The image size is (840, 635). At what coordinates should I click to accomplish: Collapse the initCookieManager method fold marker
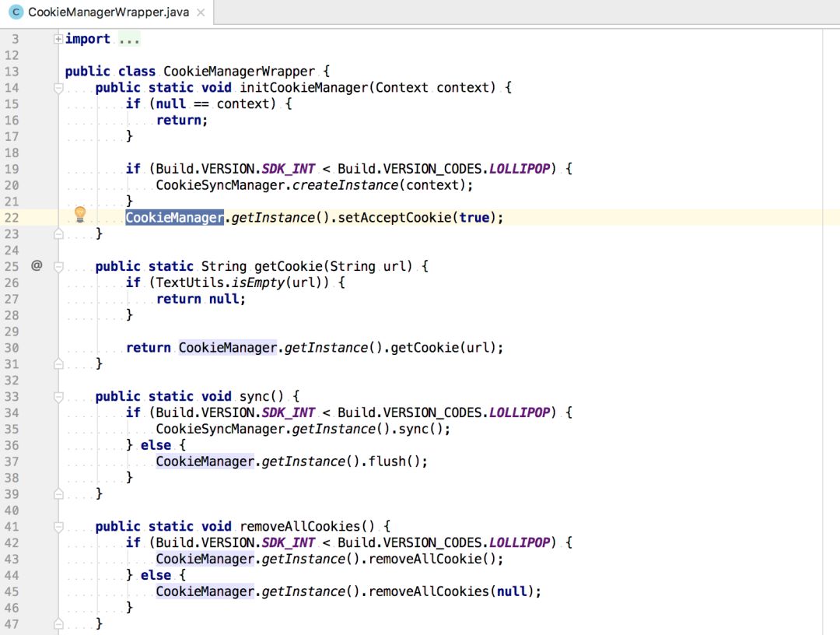click(x=58, y=88)
